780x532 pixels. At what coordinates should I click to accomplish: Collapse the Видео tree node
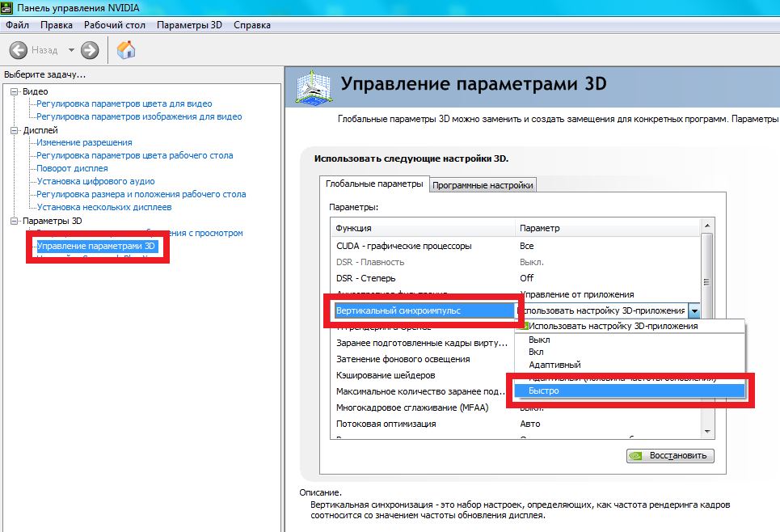[x=15, y=91]
